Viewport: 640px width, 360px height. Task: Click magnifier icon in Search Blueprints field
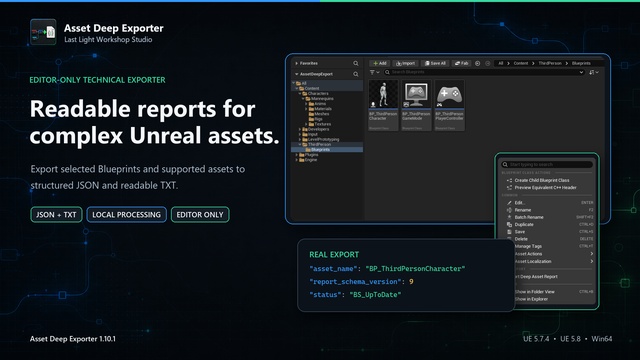coord(387,72)
